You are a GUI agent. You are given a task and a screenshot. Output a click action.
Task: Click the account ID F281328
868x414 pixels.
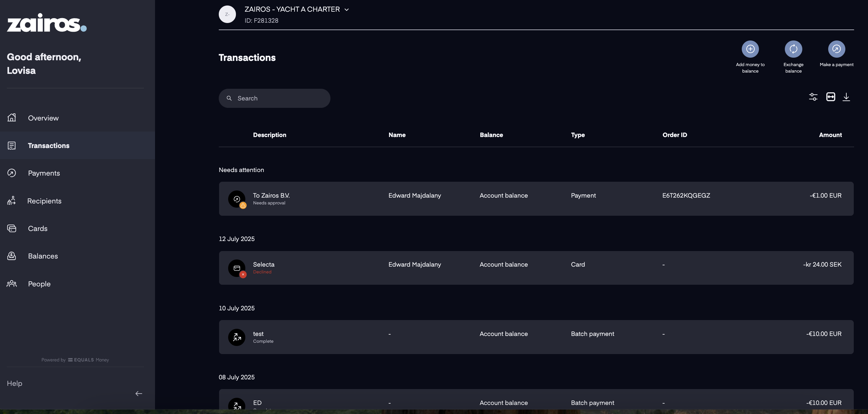[x=262, y=21]
